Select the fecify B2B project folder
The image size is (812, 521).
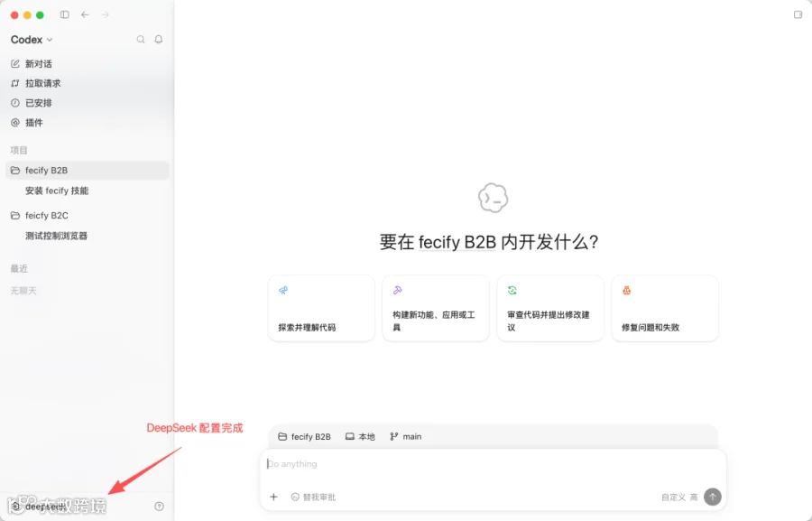pyautogui.click(x=87, y=171)
